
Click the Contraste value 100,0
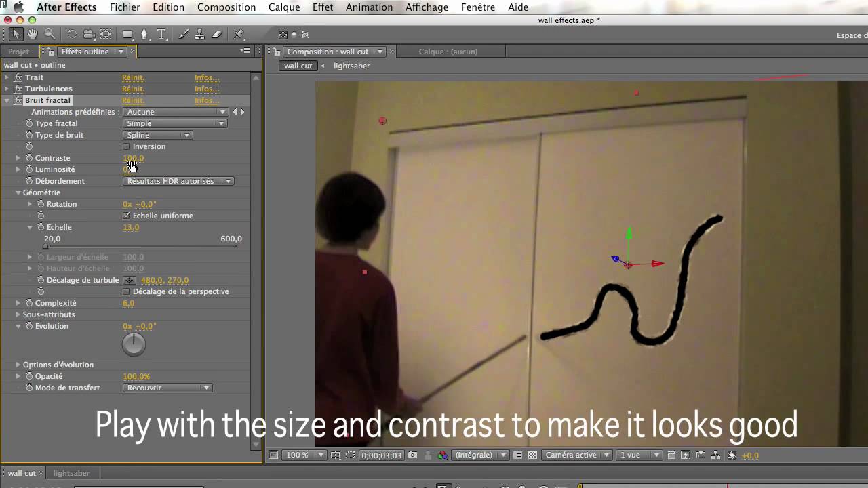pyautogui.click(x=133, y=158)
